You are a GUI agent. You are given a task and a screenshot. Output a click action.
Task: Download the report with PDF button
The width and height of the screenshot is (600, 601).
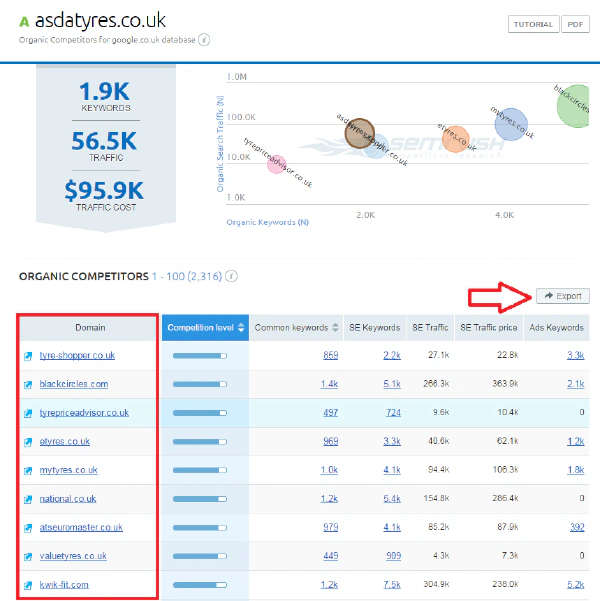tap(575, 24)
